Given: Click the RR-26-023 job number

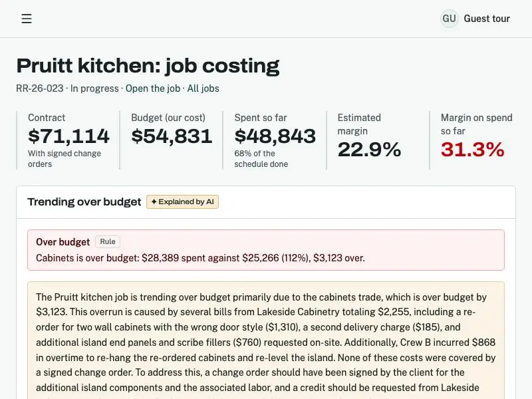Looking at the screenshot, I should pyautogui.click(x=40, y=88).
